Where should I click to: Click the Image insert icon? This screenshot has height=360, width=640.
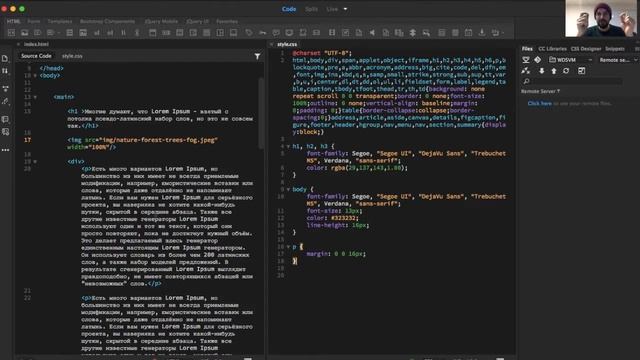pyautogui.click(x=24, y=33)
